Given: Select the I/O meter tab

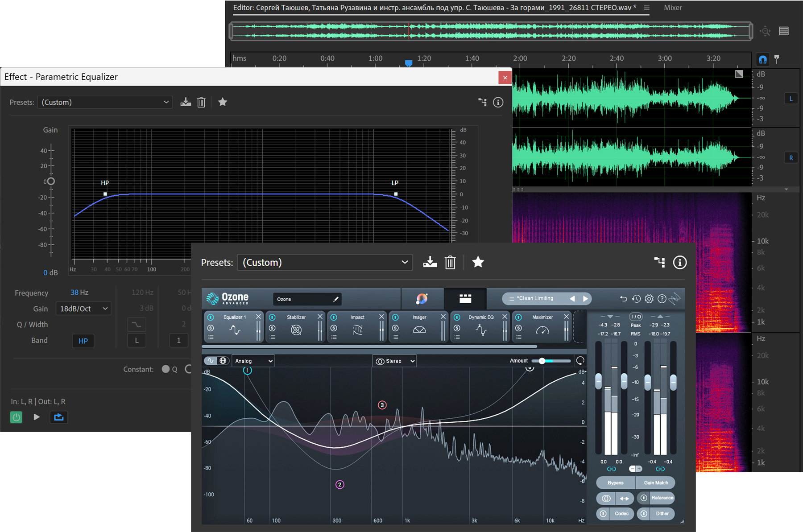Looking at the screenshot, I should coord(636,317).
